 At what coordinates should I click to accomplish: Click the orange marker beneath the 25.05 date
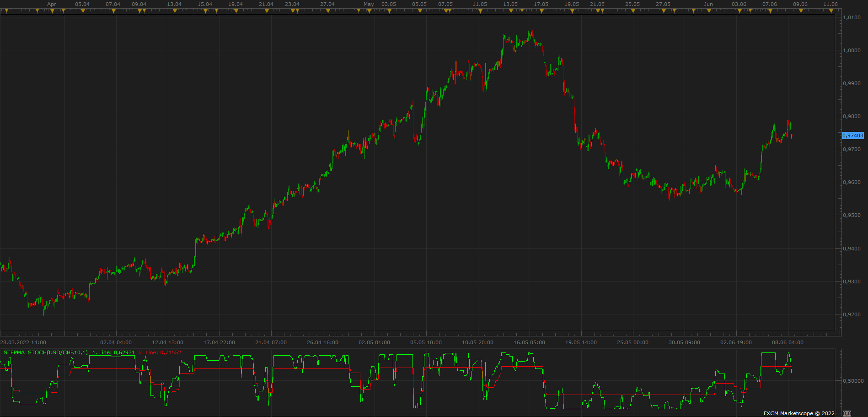click(x=633, y=11)
